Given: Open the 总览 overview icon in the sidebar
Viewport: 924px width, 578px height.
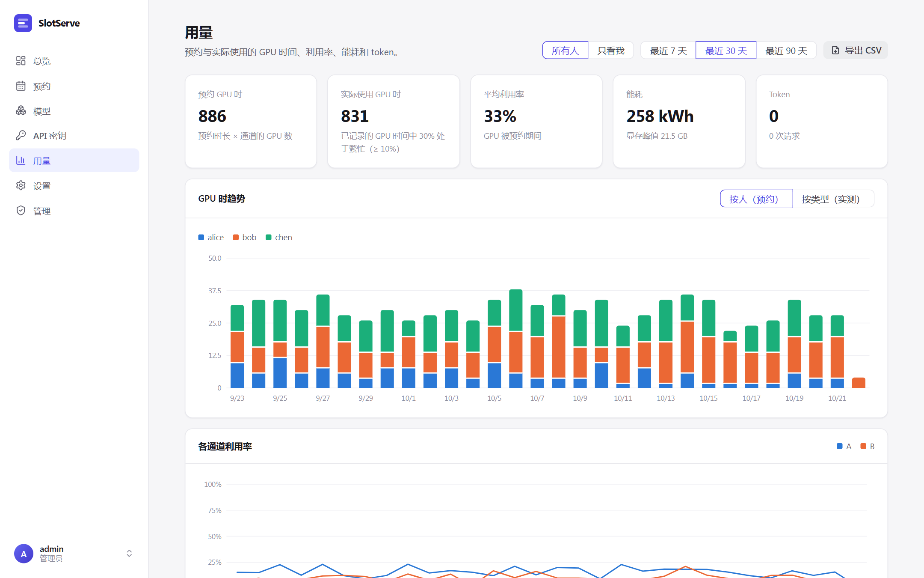Looking at the screenshot, I should 21,61.
